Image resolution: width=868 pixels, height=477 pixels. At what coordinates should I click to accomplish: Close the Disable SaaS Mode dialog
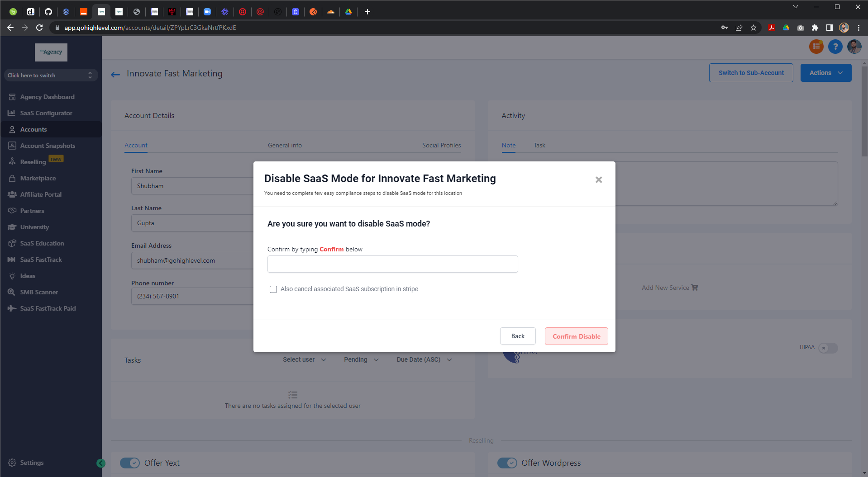(x=599, y=180)
